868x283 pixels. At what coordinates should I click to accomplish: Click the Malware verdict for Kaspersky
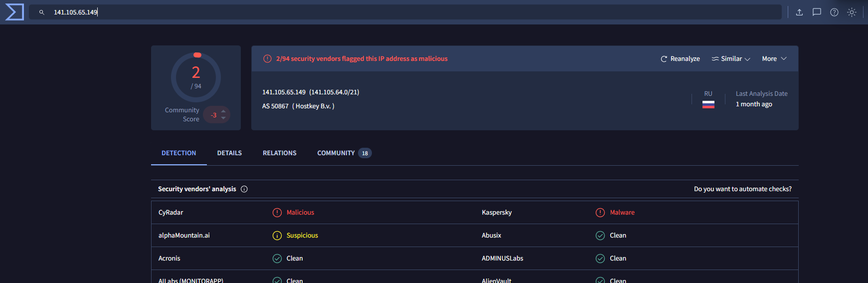pyautogui.click(x=622, y=213)
